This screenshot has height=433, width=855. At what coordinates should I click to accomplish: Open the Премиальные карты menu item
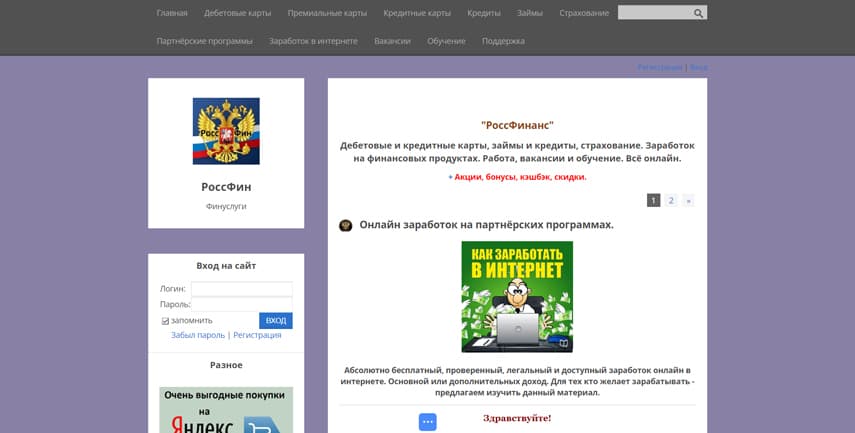coord(327,13)
